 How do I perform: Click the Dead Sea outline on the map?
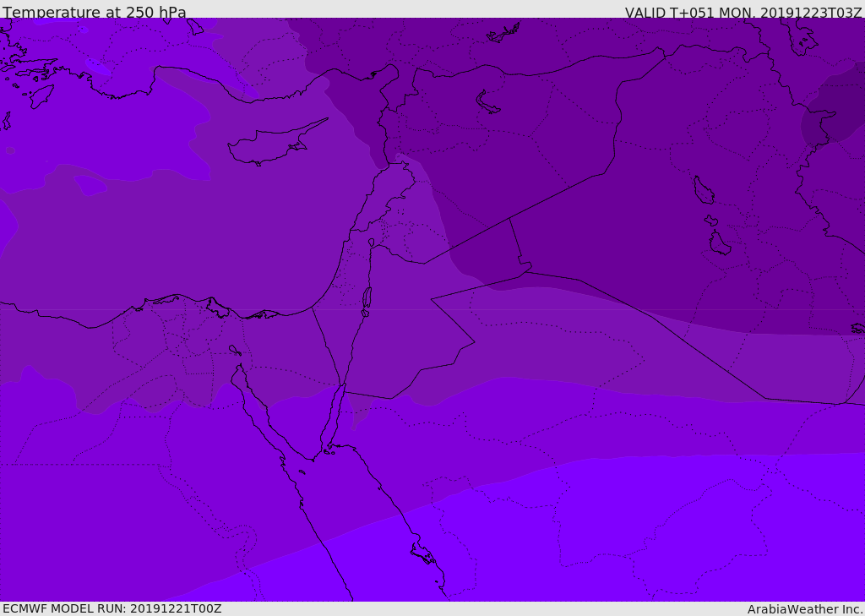coord(367,302)
